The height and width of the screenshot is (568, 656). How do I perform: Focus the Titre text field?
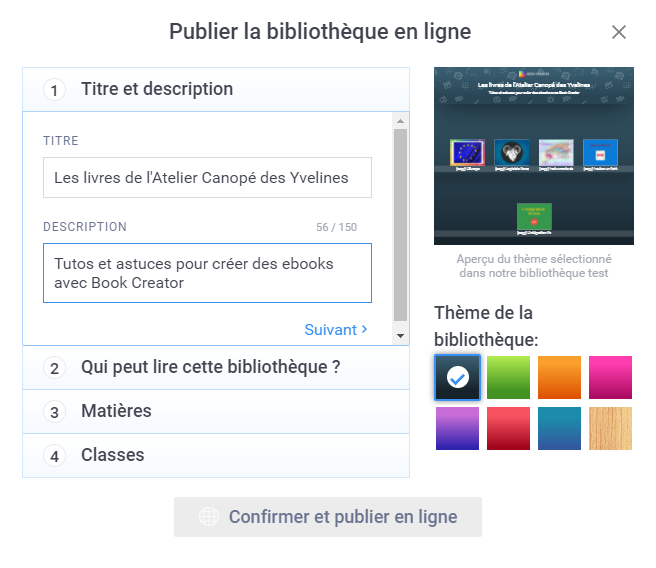coord(207,178)
